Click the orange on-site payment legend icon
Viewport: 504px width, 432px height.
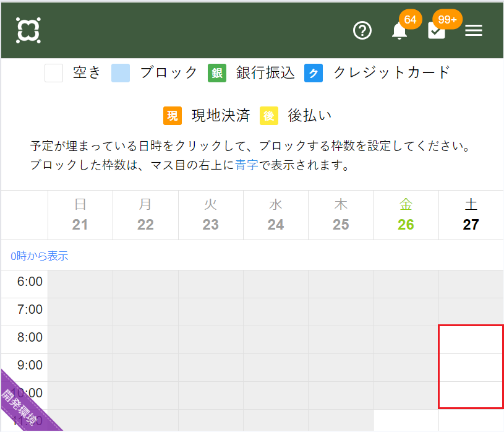coord(173,116)
